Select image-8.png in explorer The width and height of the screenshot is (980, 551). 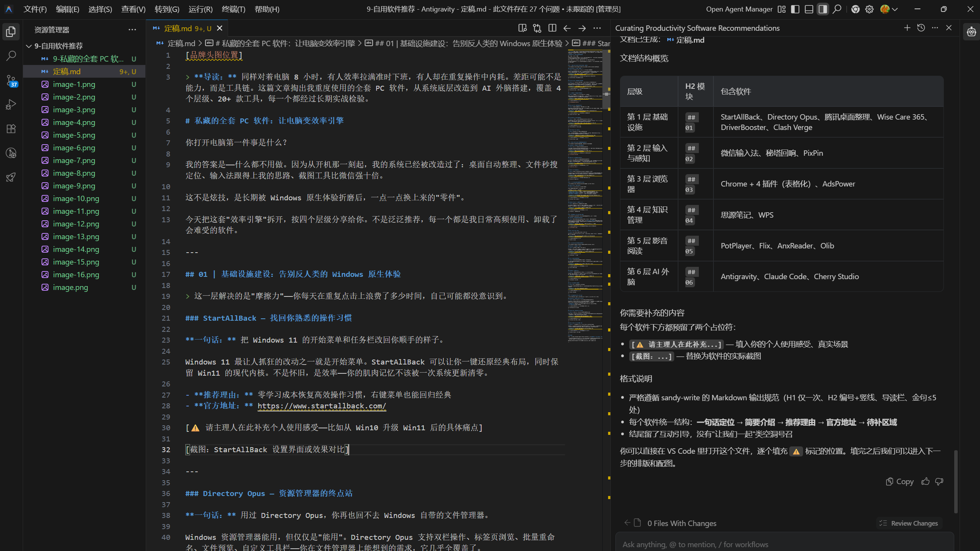point(84,173)
